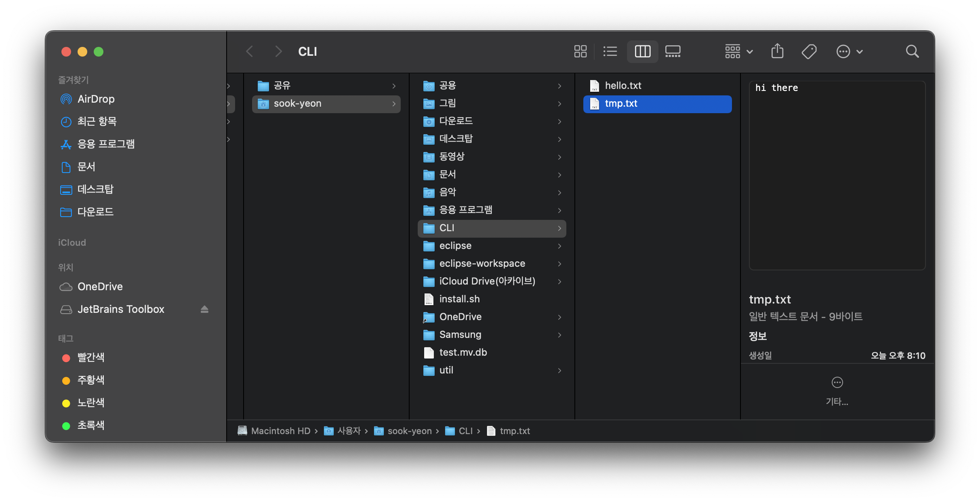This screenshot has height=502, width=980.
Task: Select the install.sh shell script file
Action: click(x=459, y=299)
